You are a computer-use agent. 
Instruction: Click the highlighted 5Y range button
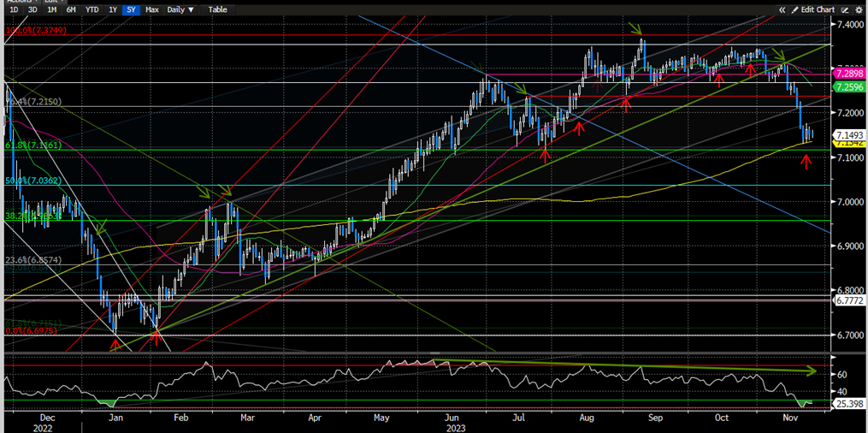point(132,9)
